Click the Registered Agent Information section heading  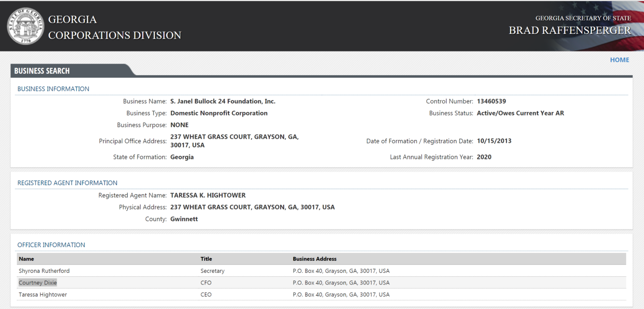click(x=67, y=183)
